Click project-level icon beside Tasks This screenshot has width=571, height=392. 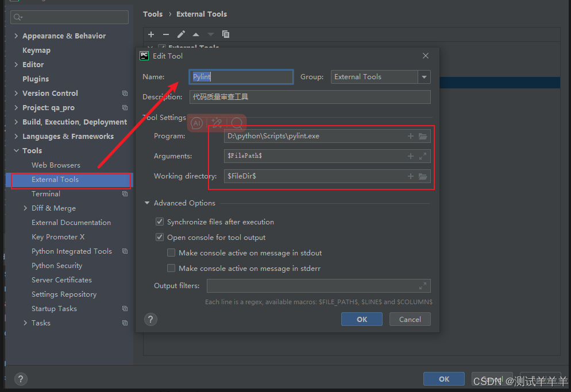[125, 323]
